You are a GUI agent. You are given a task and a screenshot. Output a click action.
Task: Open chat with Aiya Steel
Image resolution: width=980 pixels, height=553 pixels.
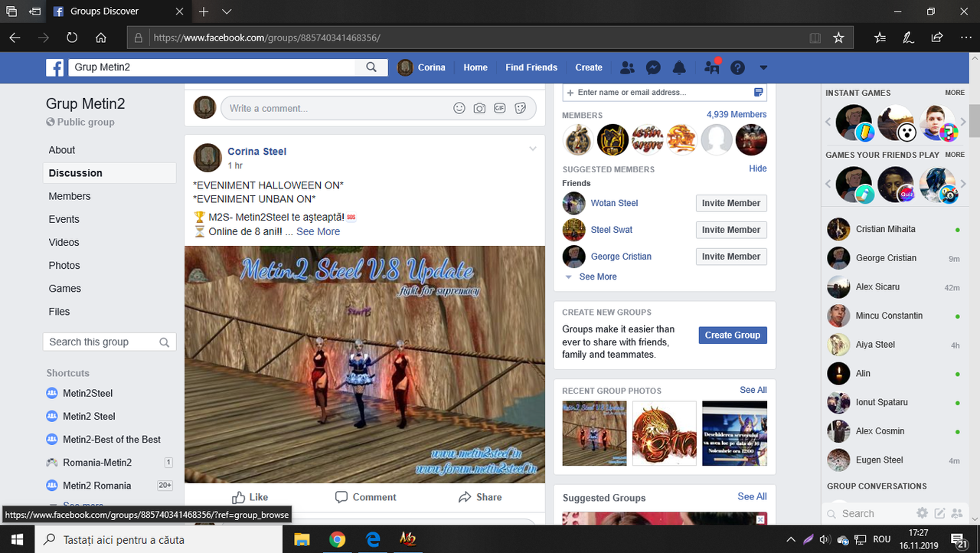[894, 345]
